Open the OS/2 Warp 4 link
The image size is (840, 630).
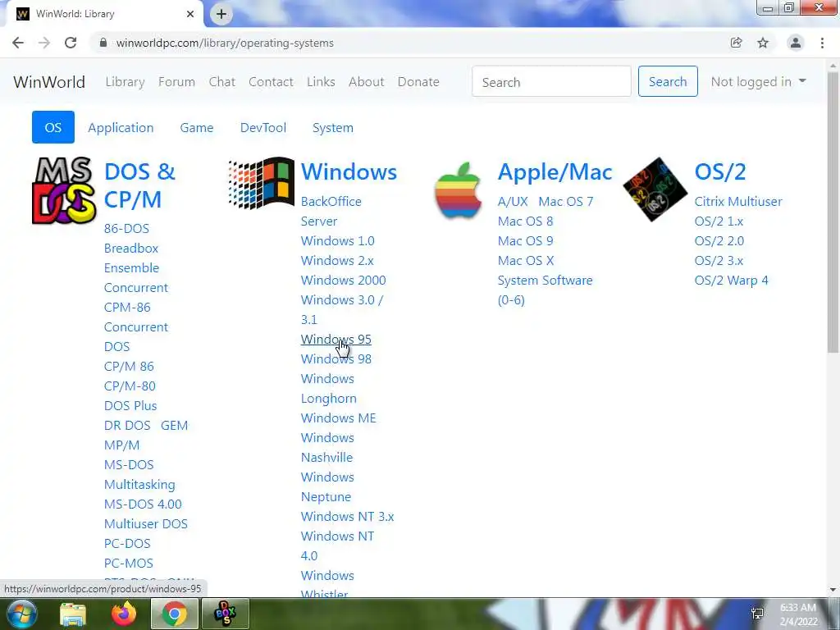(x=731, y=281)
